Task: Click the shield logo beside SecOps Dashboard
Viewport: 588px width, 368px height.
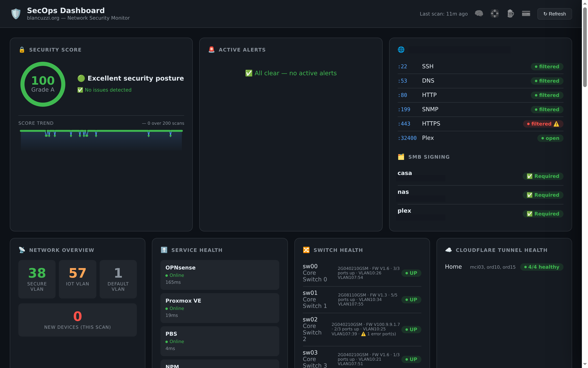Action: pos(16,14)
